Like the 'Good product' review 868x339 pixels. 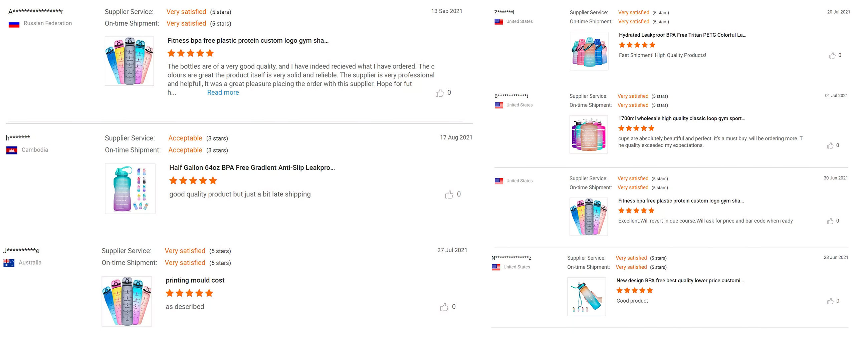(830, 301)
